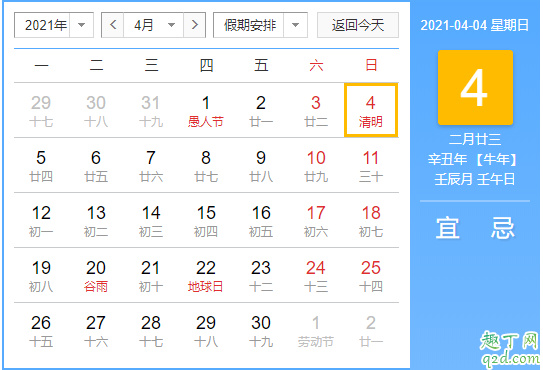Image resolution: width=543 pixels, height=370 pixels.
Task: Select April 28 十七
Action: pyautogui.click(x=151, y=331)
